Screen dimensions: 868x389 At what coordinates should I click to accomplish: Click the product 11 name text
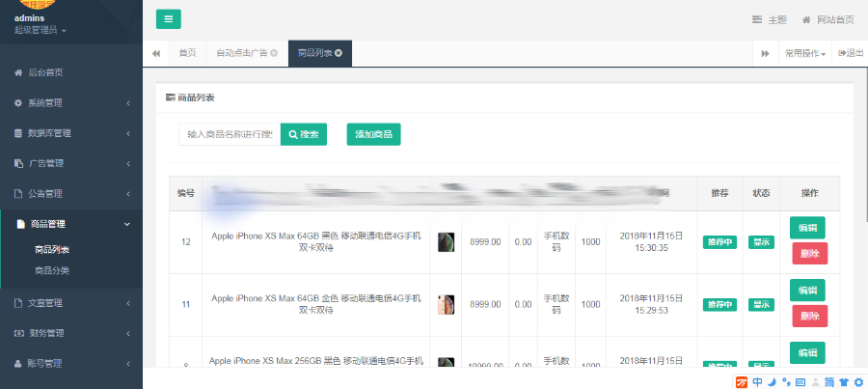point(316,305)
